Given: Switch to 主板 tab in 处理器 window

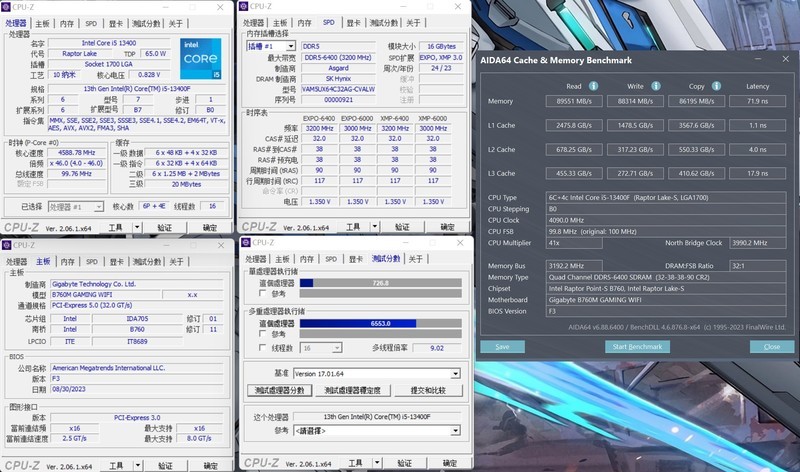Looking at the screenshot, I should 42,23.
